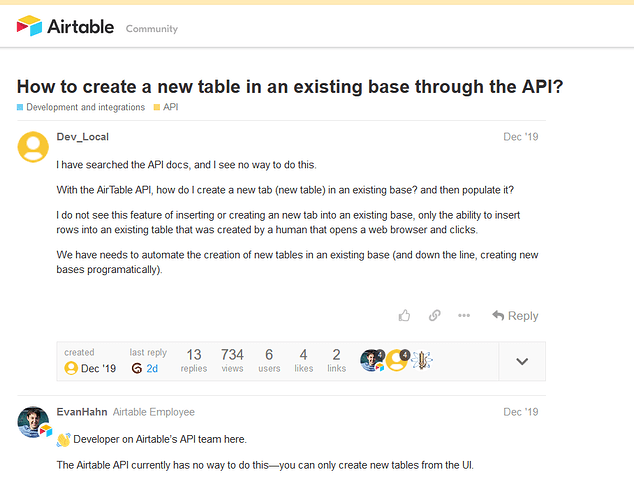
Task: Select the API category tag
Action: 170,107
